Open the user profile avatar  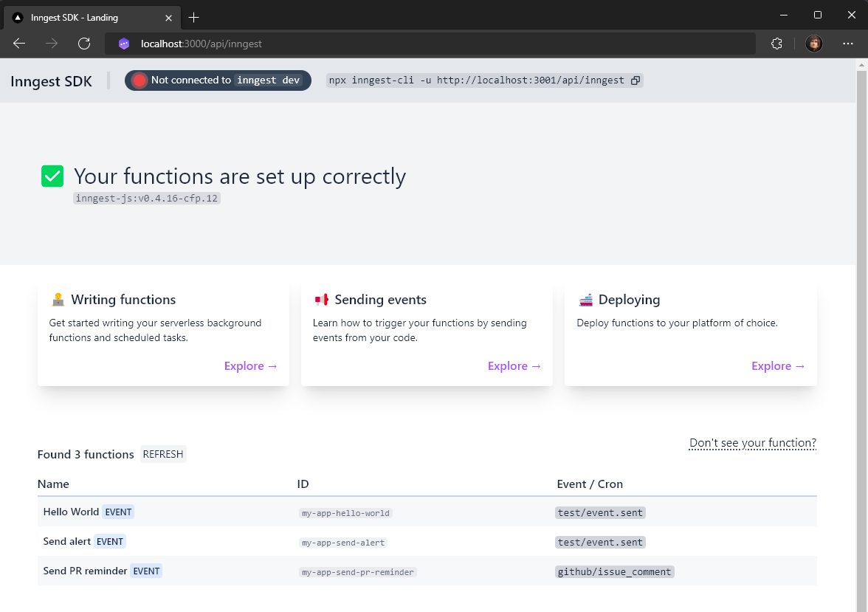pos(813,44)
